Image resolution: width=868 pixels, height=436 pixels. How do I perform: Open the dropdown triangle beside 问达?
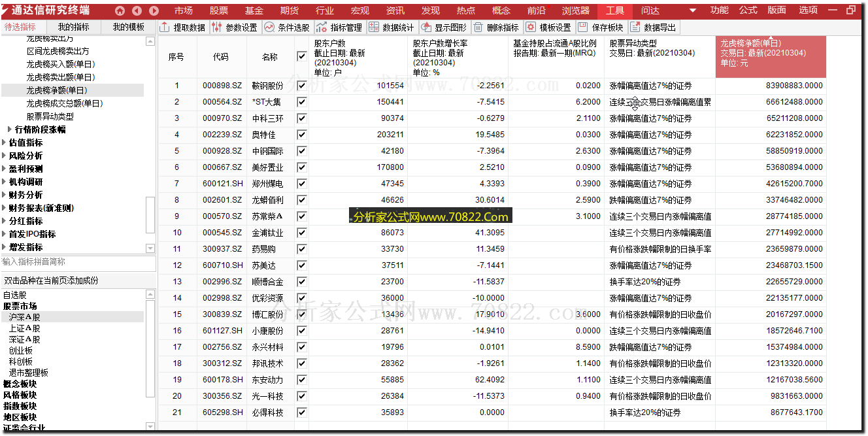coord(693,10)
